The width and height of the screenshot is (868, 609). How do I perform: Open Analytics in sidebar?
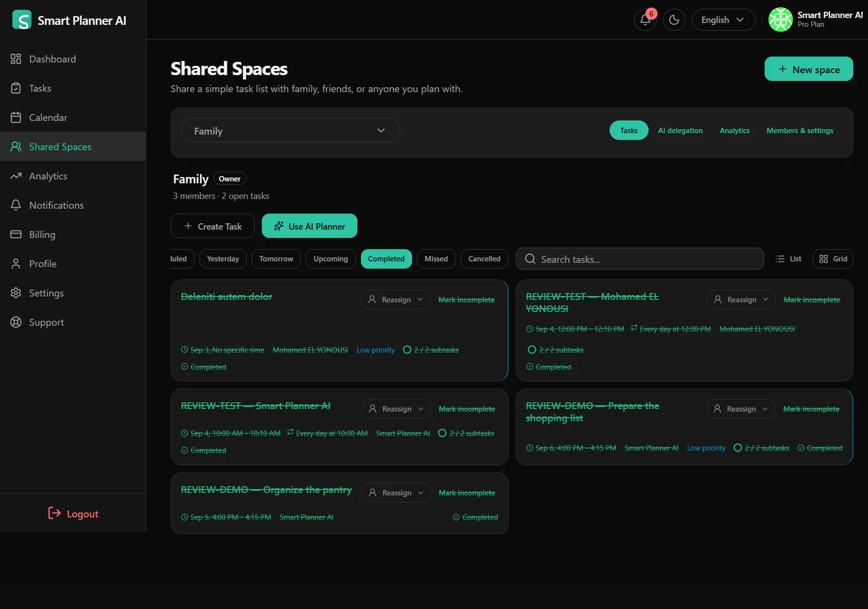pyautogui.click(x=73, y=176)
